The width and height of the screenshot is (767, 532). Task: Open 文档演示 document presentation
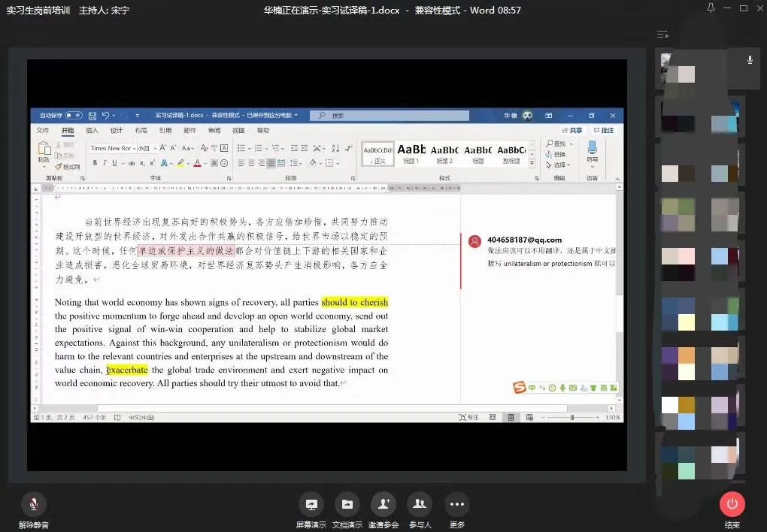pyautogui.click(x=347, y=504)
